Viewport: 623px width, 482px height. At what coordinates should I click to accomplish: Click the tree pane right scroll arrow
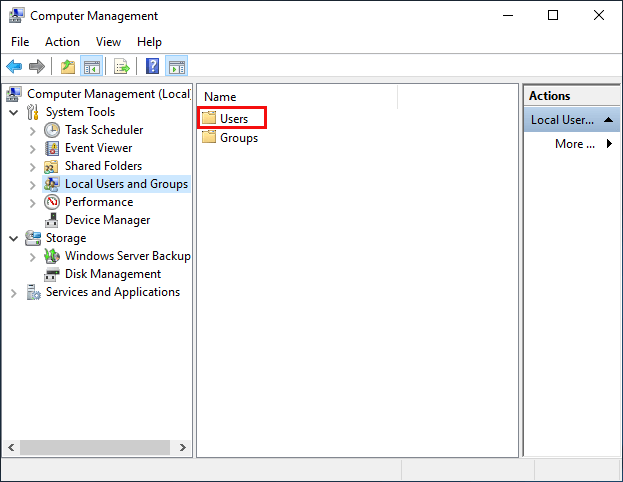pos(183,447)
